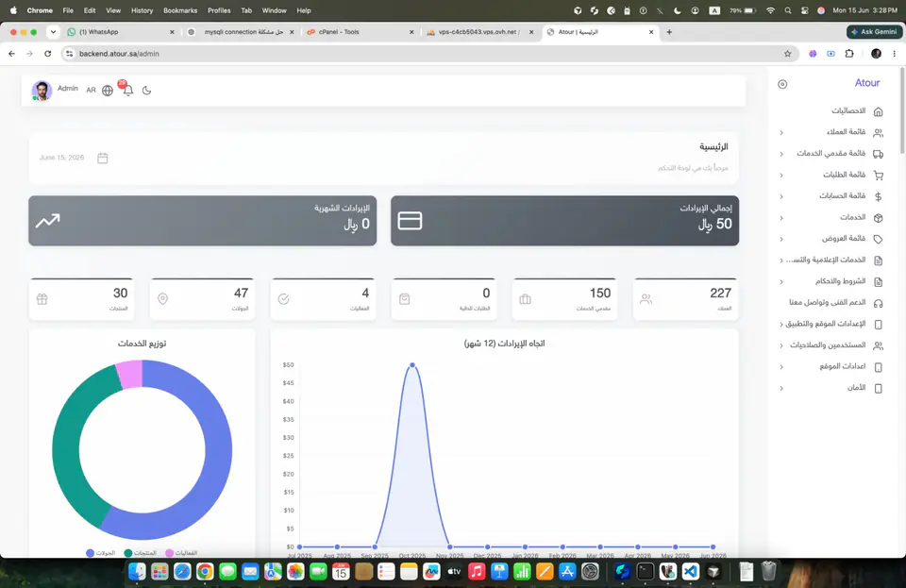Open the notifications bell
Screen dimensions: 906x588
click(127, 90)
